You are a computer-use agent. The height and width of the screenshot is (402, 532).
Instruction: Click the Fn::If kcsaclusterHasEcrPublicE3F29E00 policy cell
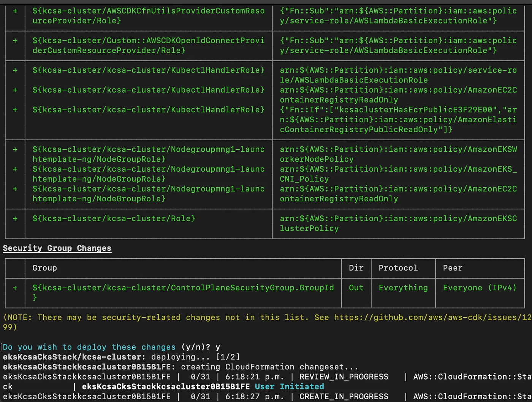[x=398, y=119]
